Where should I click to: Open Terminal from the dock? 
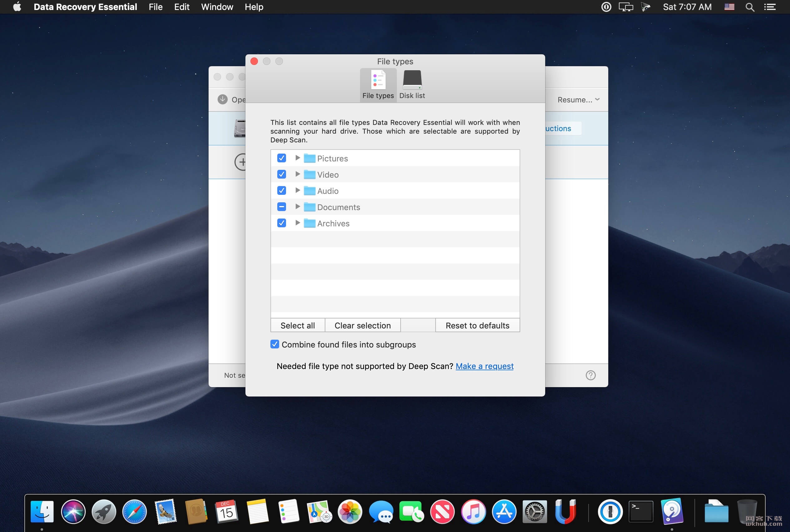click(x=641, y=512)
